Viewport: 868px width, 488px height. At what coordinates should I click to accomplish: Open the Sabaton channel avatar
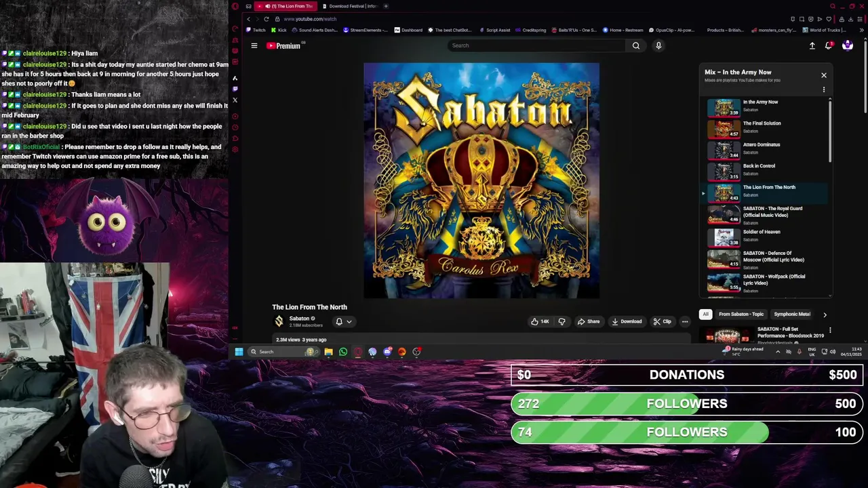(x=279, y=321)
